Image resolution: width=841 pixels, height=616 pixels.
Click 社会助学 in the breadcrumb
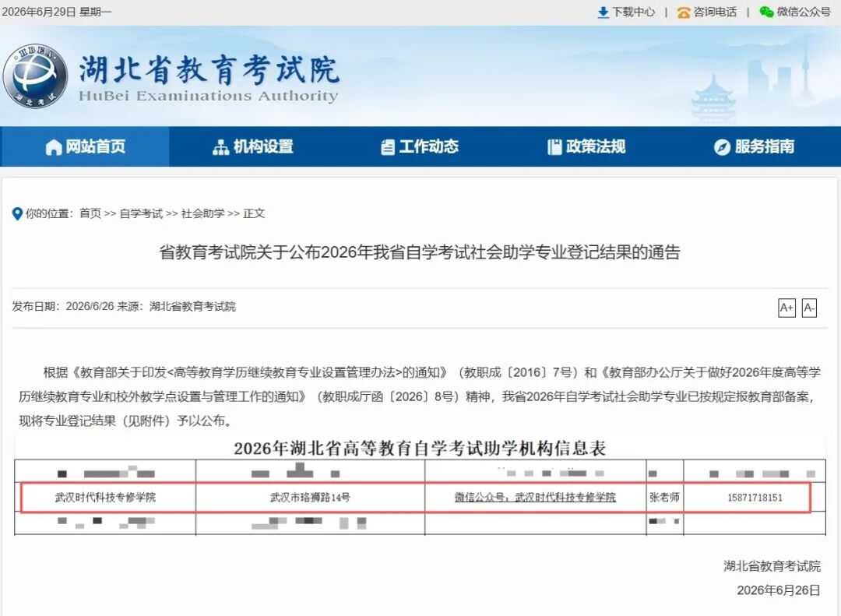tap(202, 213)
